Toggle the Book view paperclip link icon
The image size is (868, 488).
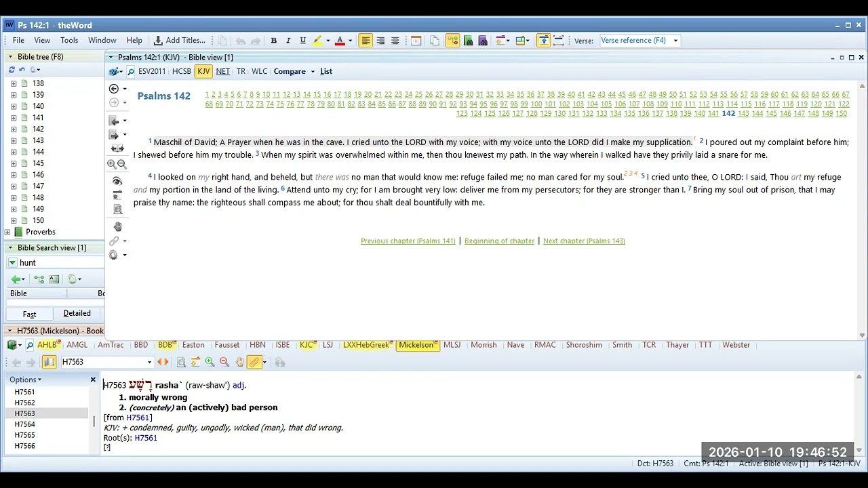coord(254,363)
